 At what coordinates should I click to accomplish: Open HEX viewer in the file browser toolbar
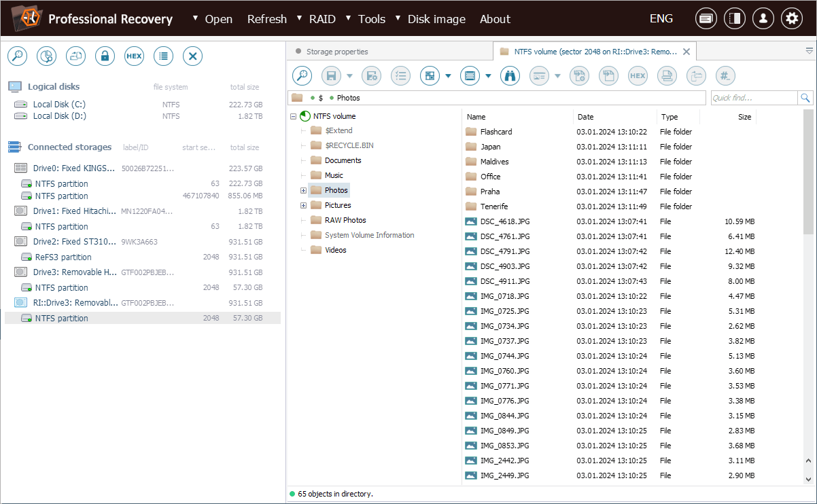[x=638, y=76]
